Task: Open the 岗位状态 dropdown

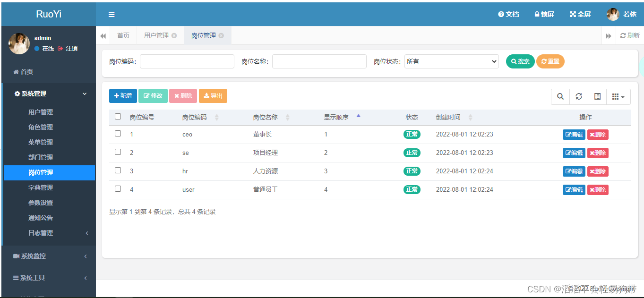Action: coord(452,61)
